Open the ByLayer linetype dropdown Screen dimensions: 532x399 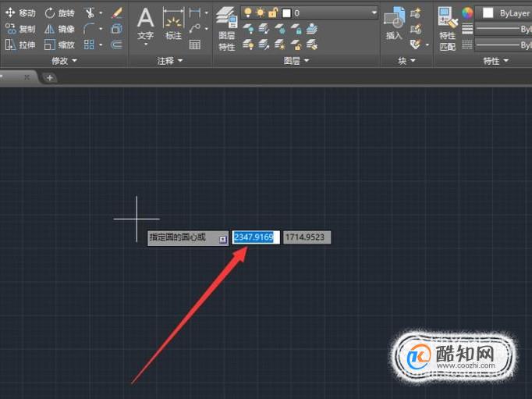tap(503, 45)
